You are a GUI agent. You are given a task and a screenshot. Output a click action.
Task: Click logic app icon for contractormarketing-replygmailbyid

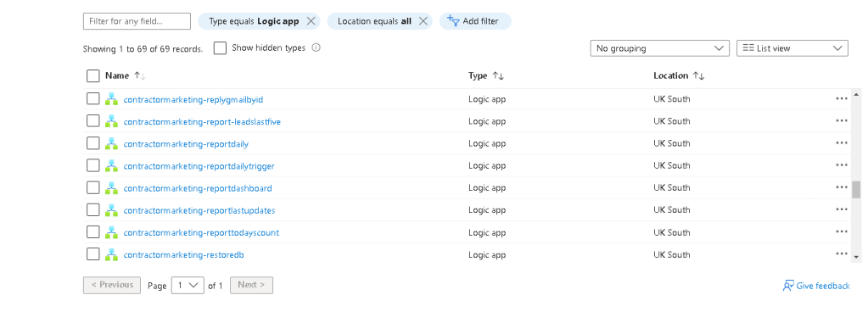pyautogui.click(x=111, y=99)
